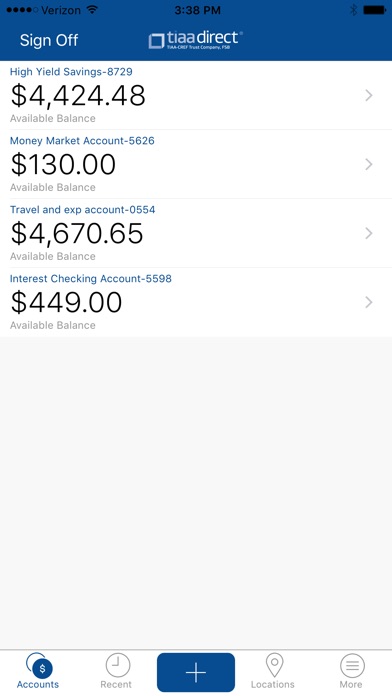Open Interest Checking Account-5598 link
The width and height of the screenshot is (392, 696).
(x=91, y=278)
